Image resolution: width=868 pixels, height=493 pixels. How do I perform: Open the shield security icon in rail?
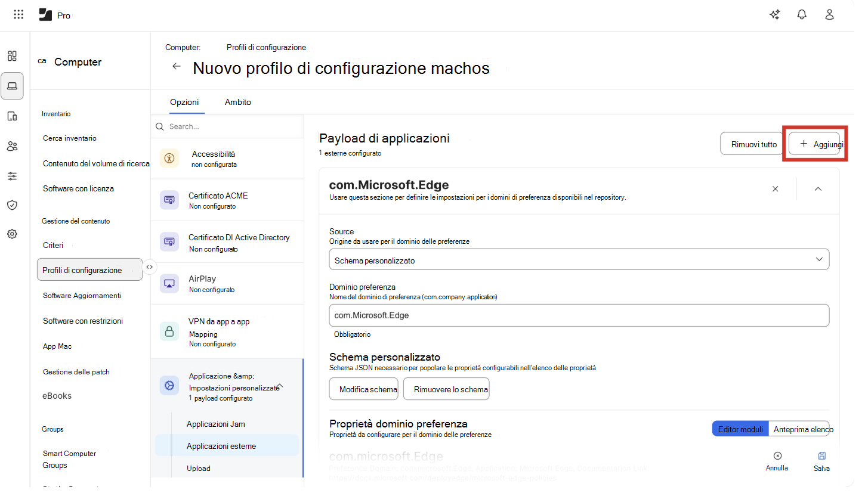(12, 205)
